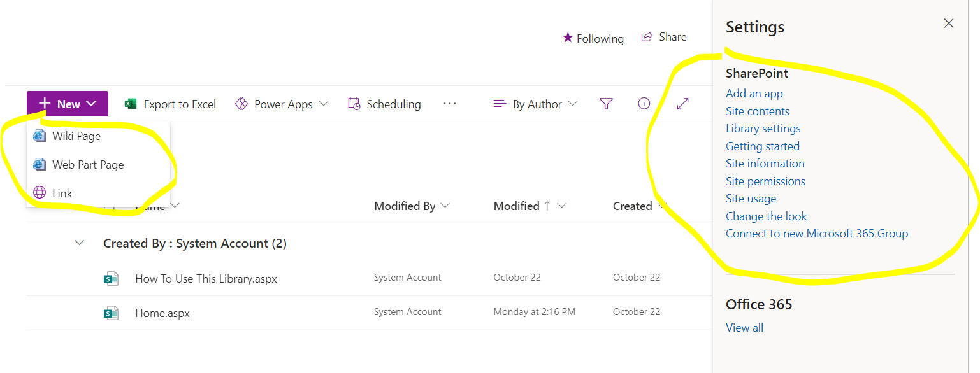980x373 pixels.
Task: Click Site permissions link
Action: 765,181
